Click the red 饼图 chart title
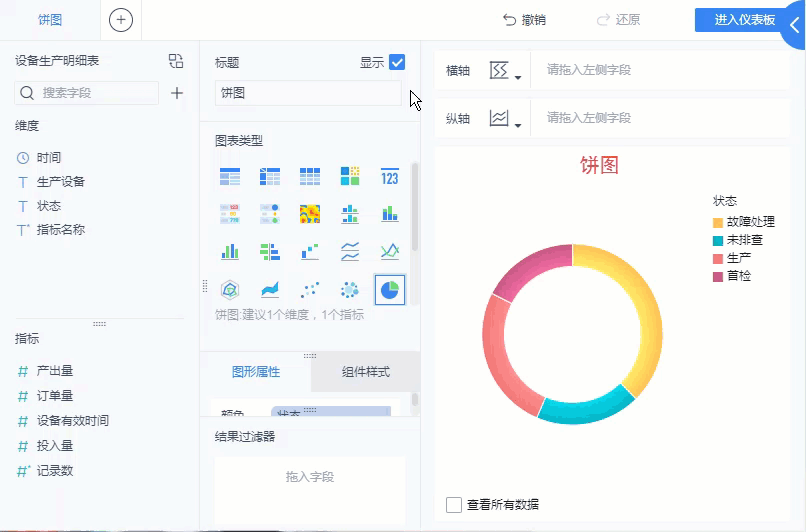 (599, 166)
